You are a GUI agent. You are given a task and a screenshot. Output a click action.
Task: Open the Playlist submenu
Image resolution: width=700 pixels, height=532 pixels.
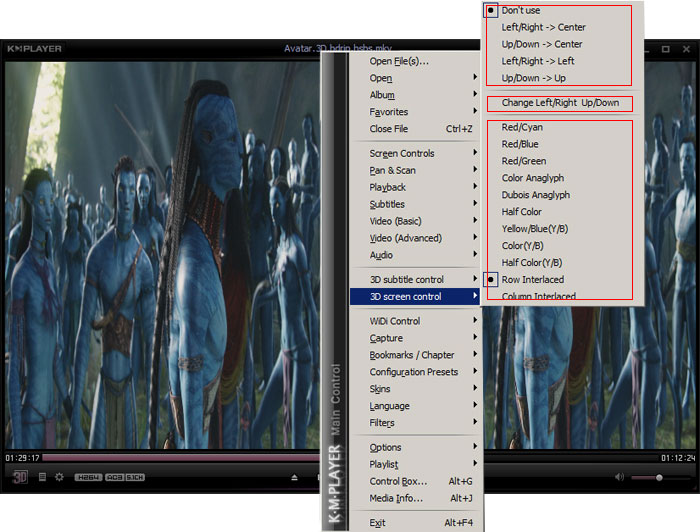coord(415,465)
